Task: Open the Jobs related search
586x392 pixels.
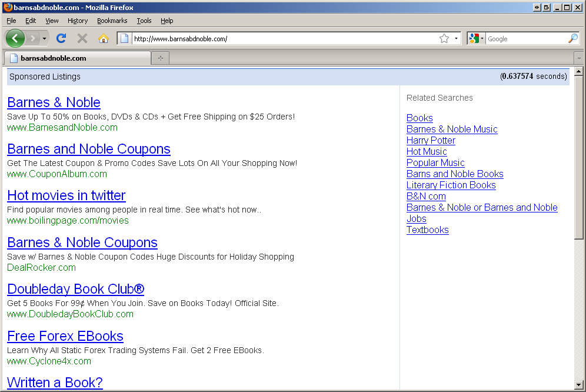Action: 417,219
